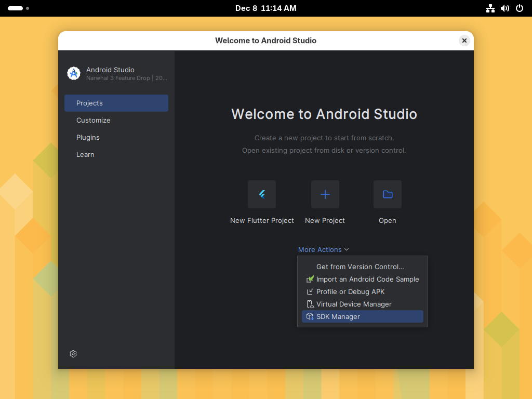Screen dimensions: 532x399
Task: Open SDK Manager from the menu
Action: 338,316
